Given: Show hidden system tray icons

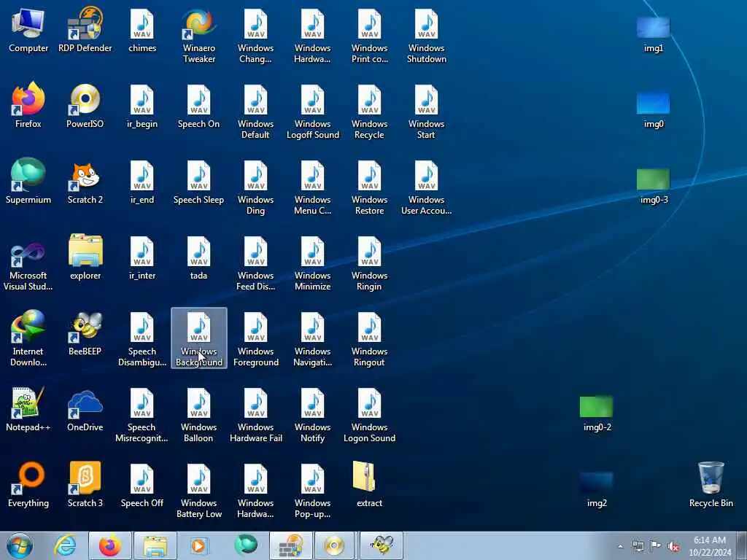Looking at the screenshot, I should coord(620,546).
